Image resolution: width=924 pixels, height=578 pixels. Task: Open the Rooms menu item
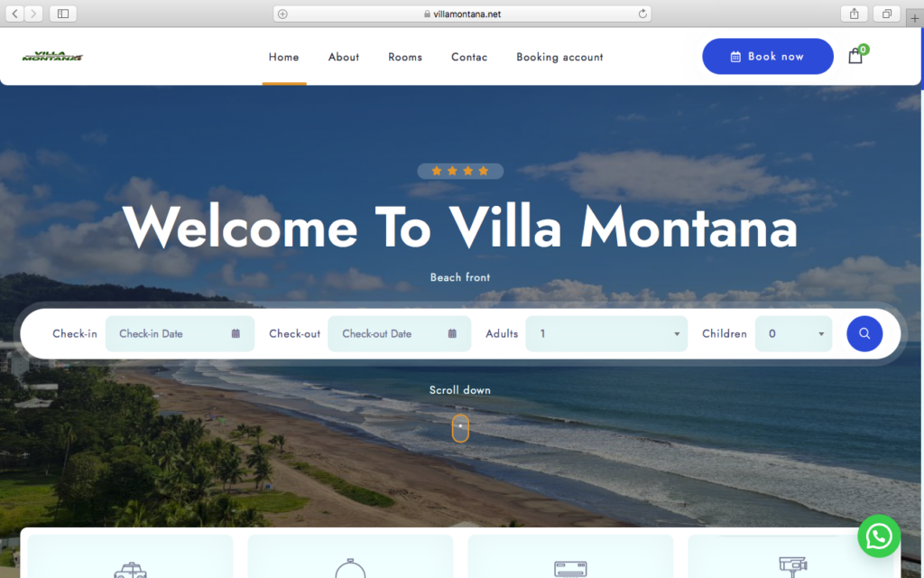(405, 57)
